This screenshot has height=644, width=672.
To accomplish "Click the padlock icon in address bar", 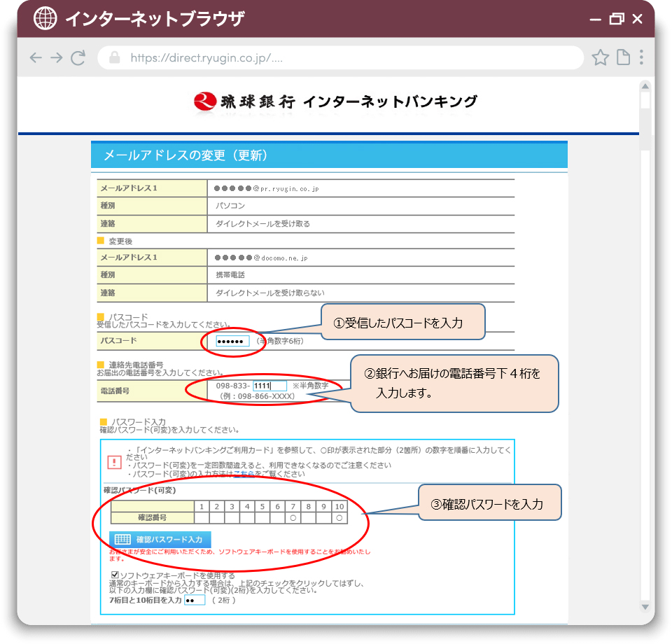I will (115, 57).
